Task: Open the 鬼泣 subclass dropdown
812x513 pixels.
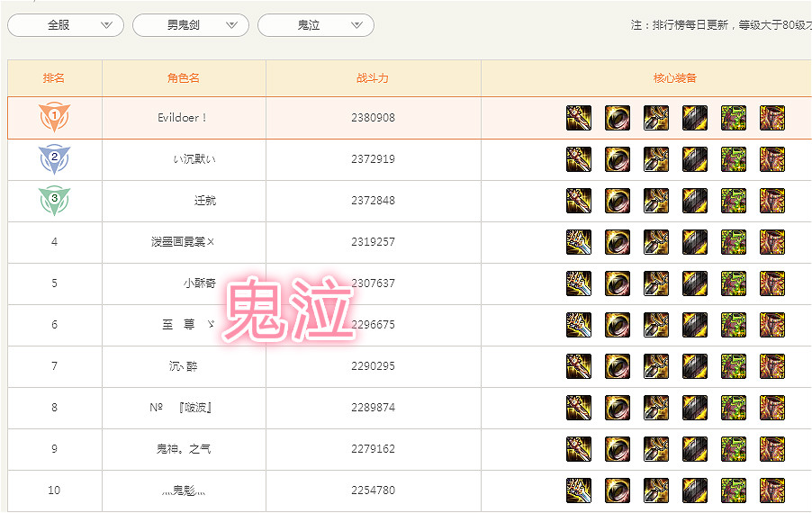Action: [x=315, y=25]
